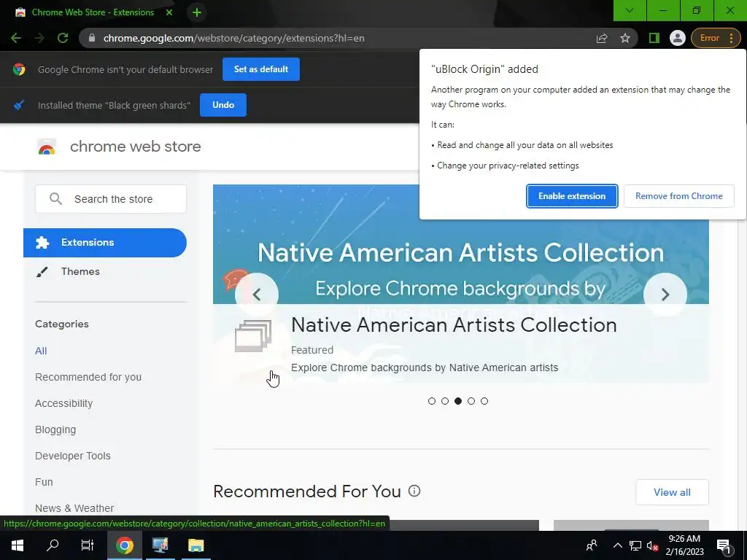Screen dimensions: 747x560
Task: Open the Blogging category
Action: (x=55, y=429)
